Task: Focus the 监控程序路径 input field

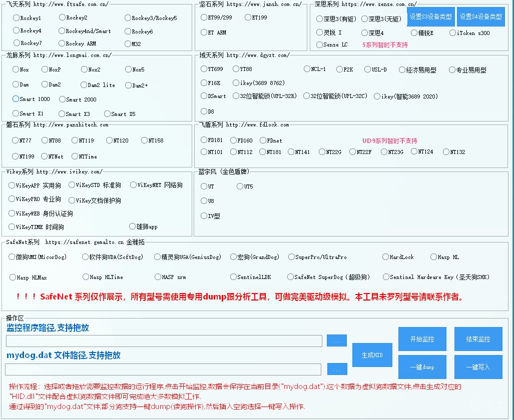Action: coord(164,340)
